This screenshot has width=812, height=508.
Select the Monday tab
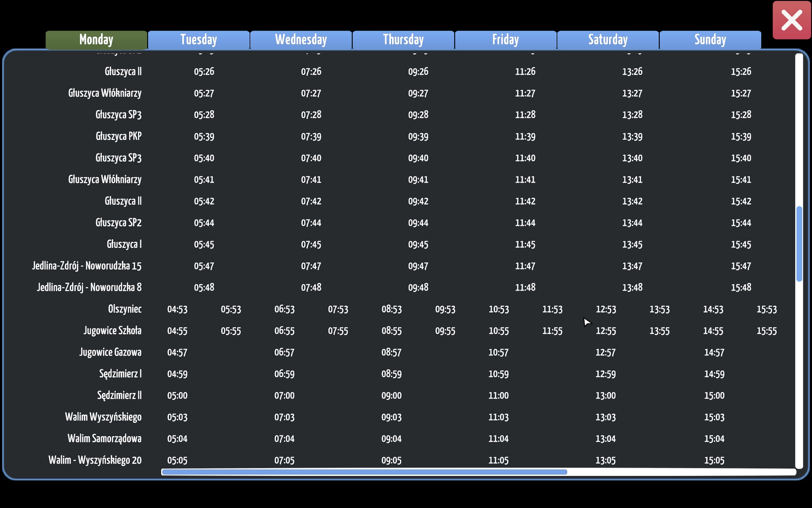point(96,40)
